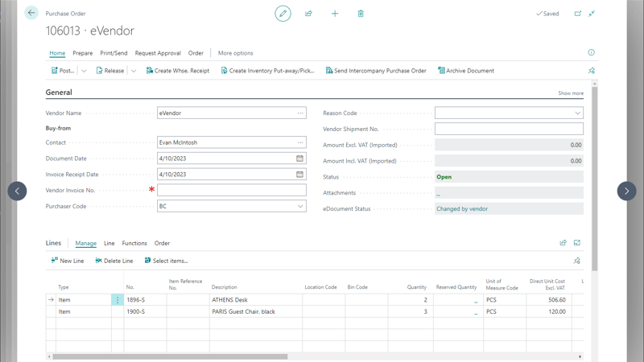
Task: Click the share icon in header
Action: click(308, 14)
